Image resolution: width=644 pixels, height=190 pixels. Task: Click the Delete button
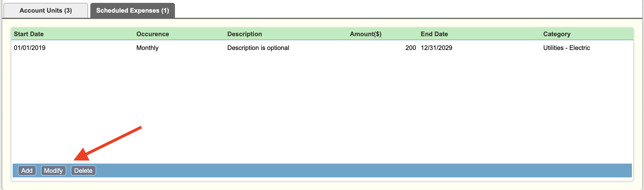click(x=83, y=170)
